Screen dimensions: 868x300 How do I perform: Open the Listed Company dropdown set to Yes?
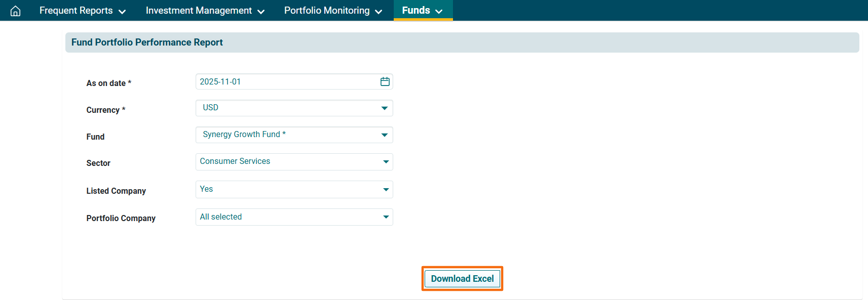click(x=294, y=189)
